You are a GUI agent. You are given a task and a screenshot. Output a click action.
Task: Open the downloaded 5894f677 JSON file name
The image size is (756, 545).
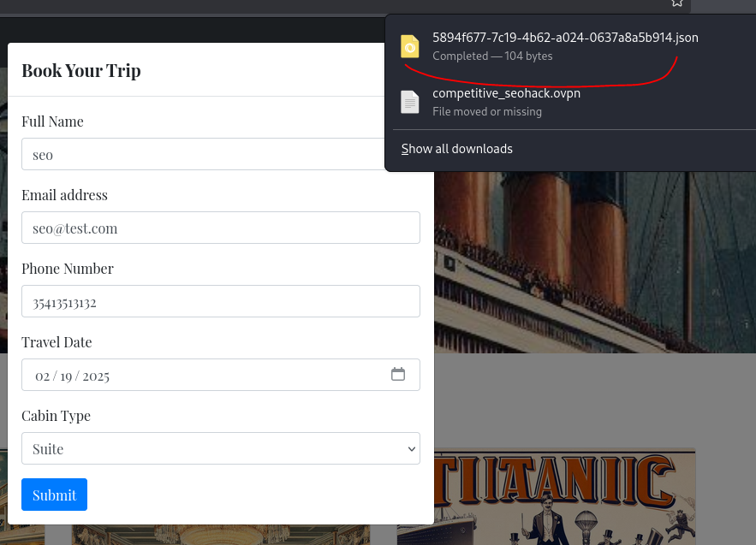tap(565, 38)
